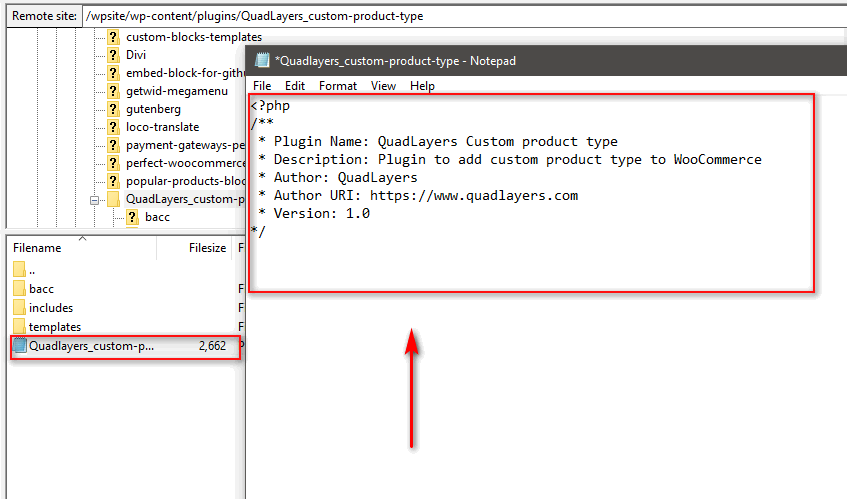Select the QuadLayers_custom-p tree folder
Screen dimensions: 847x499
tap(185, 199)
